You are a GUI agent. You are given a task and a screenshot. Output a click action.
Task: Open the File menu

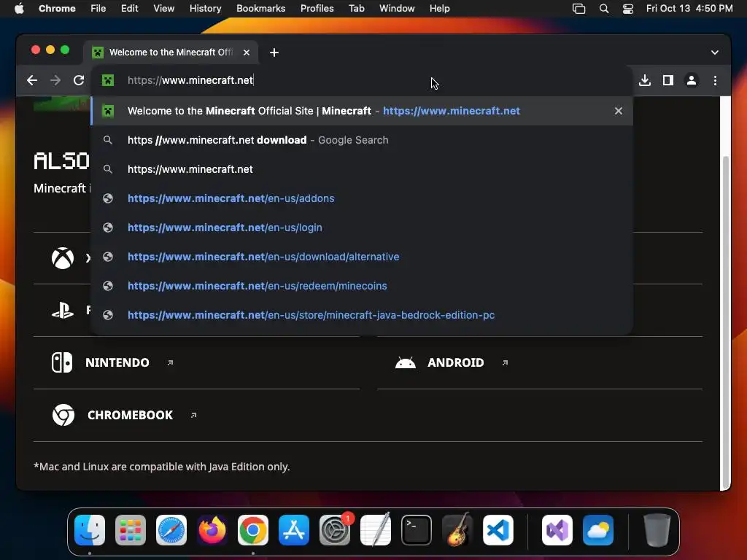pyautogui.click(x=98, y=8)
